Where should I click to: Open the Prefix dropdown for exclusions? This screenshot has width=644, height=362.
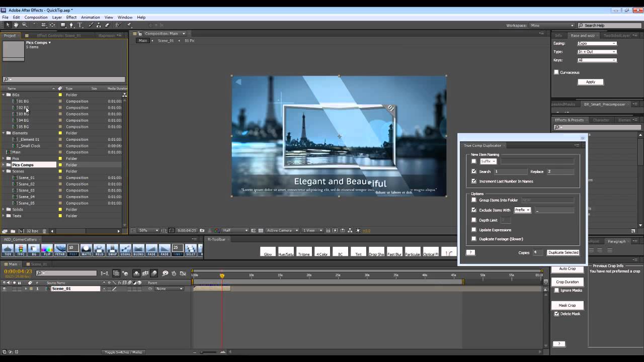[x=522, y=210]
